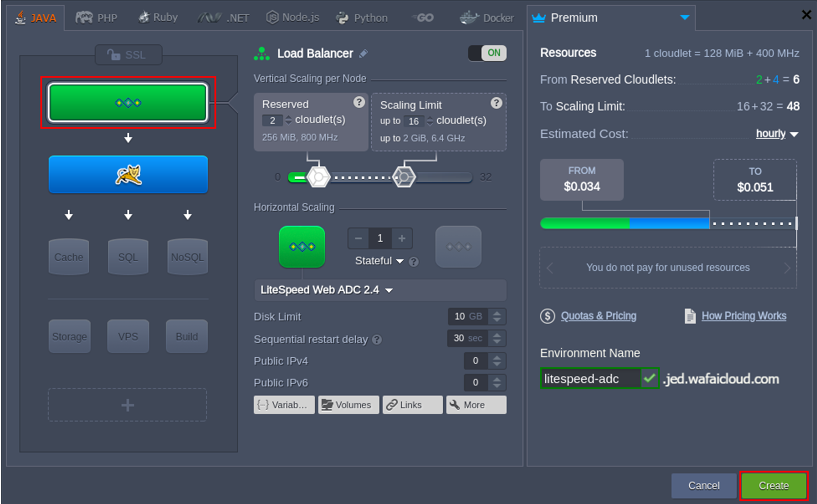
Task: Increase node count with plus button
Action: 402,238
